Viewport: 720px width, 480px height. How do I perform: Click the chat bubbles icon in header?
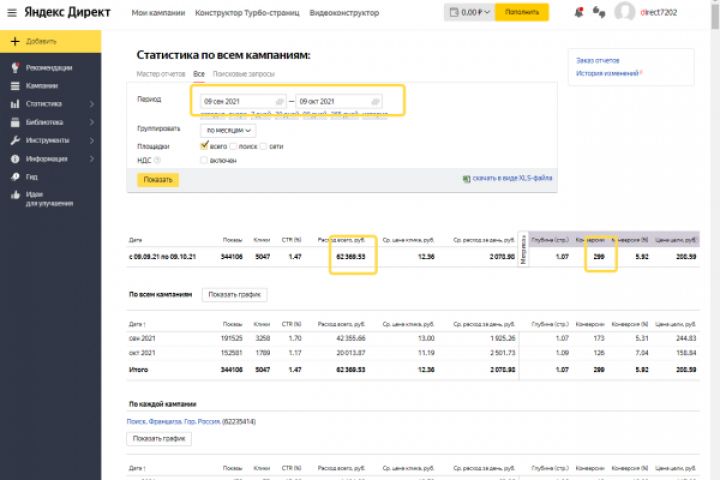point(600,13)
